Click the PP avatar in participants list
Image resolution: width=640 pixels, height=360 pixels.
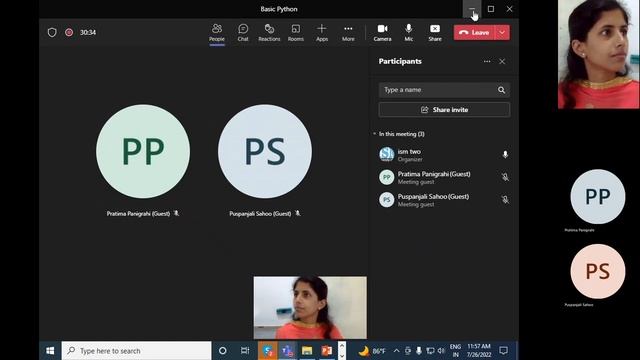tap(387, 177)
